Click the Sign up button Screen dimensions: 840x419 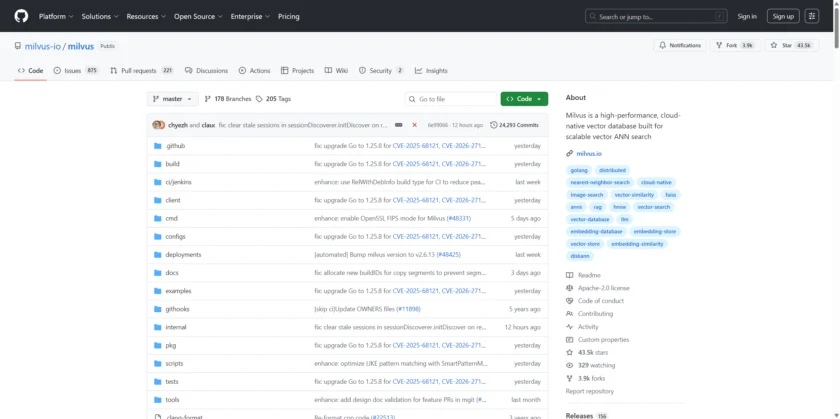click(x=783, y=16)
